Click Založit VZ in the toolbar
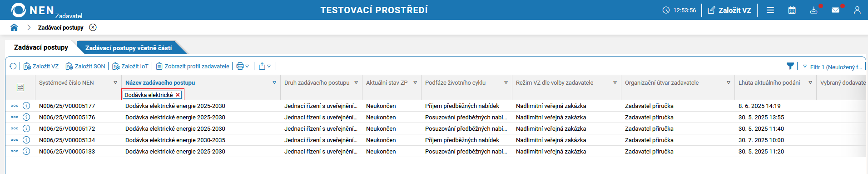Viewport: 868px width, 174px height. click(41, 66)
